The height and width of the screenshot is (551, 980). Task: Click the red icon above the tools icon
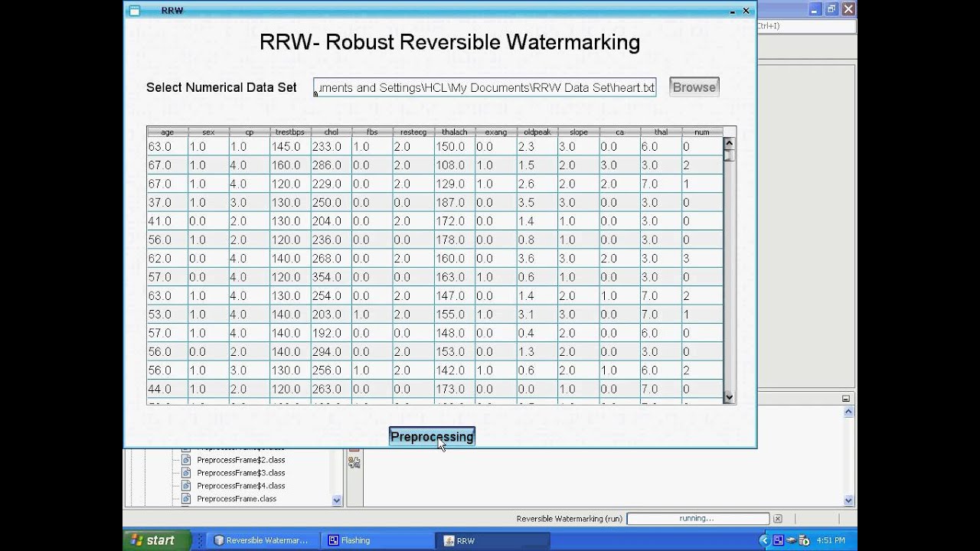[354, 450]
